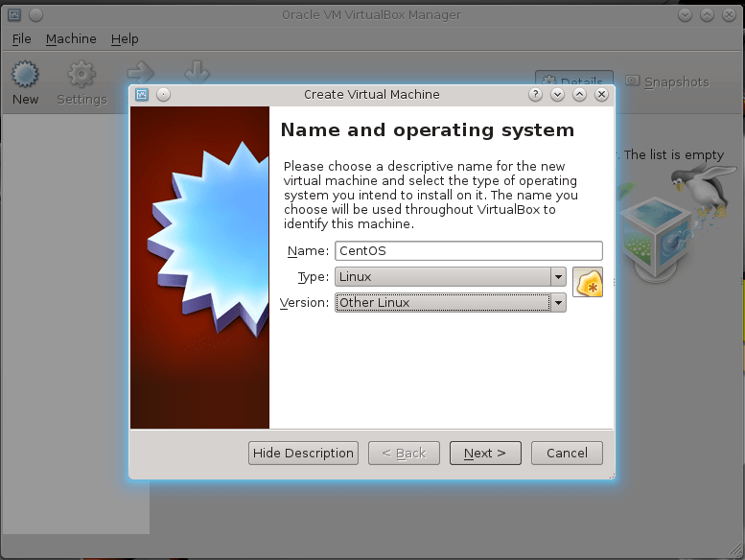Click the 'Name and operating system' heading
This screenshot has width=745, height=560.
click(427, 130)
